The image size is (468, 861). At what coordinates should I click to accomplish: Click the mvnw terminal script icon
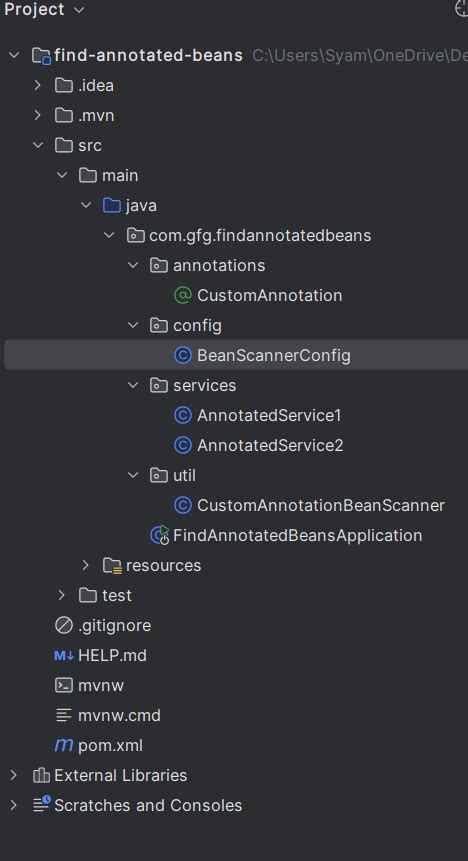point(64,685)
